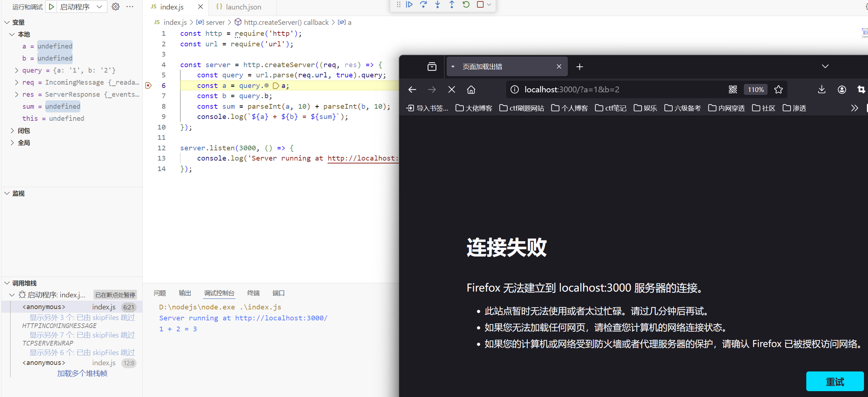Viewport: 868px width, 397px height.
Task: Click the http://localhost link in line 13
Action: (363, 158)
